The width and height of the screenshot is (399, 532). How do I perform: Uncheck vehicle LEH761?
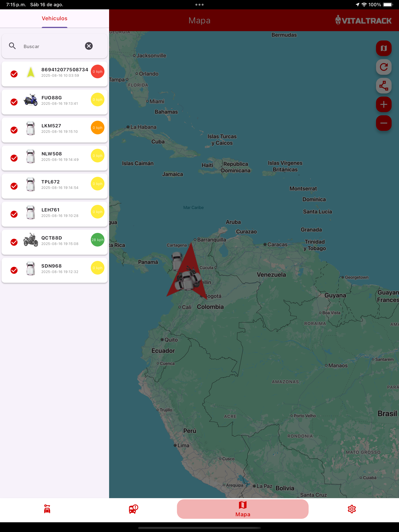14,214
